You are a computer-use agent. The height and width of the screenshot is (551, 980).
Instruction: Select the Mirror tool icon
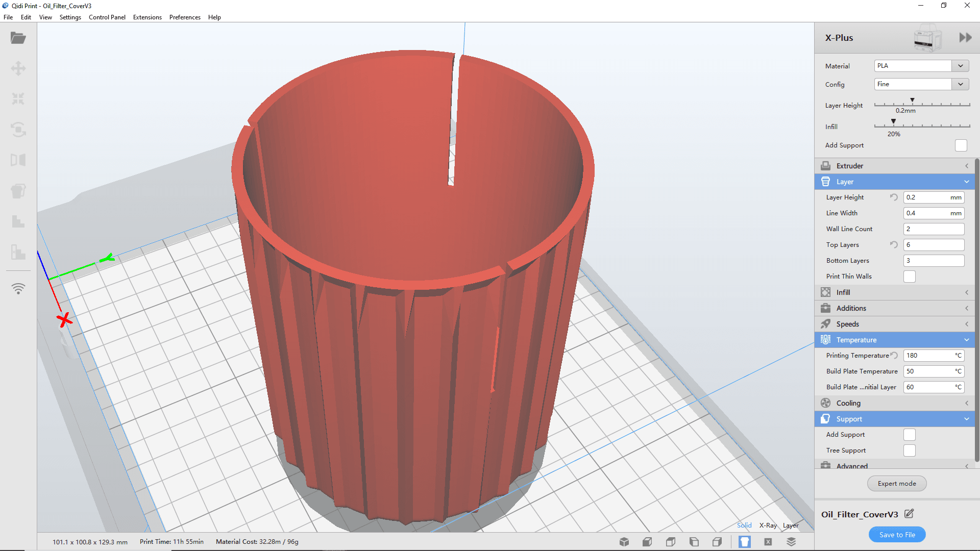[x=18, y=160]
